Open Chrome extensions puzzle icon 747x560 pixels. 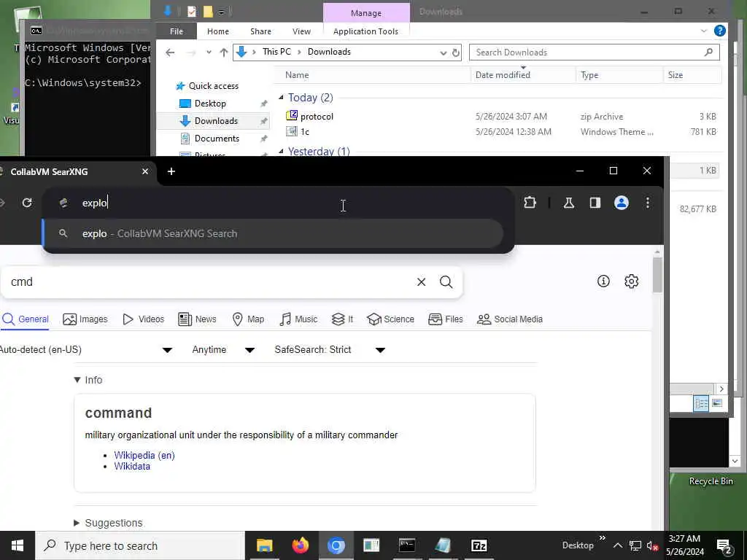530,203
